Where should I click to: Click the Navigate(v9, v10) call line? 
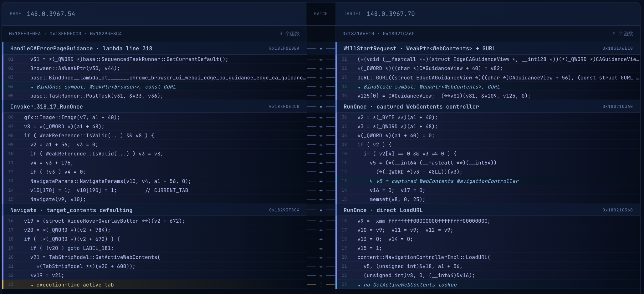point(155,199)
